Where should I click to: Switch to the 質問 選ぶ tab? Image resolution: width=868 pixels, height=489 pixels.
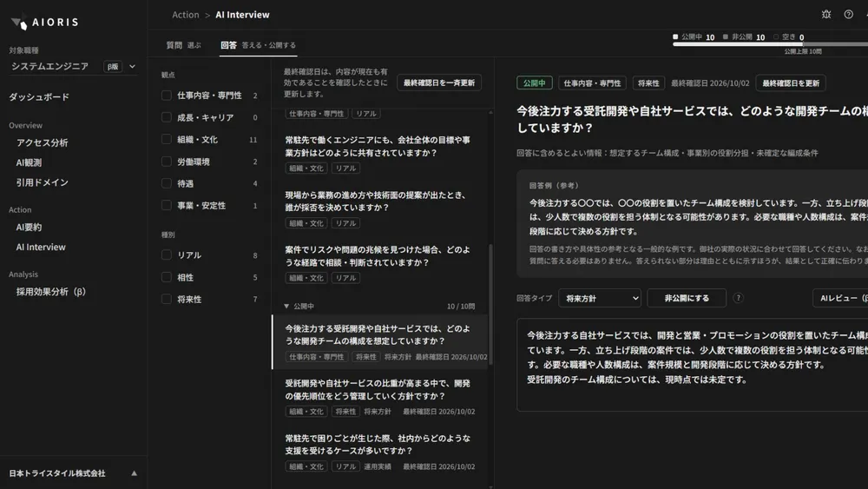click(x=183, y=45)
